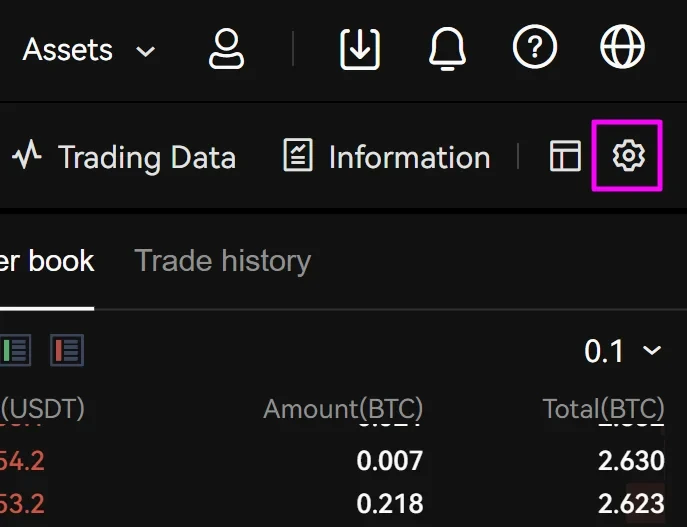This screenshot has width=687, height=527.
Task: Switch to the Order book tab
Action: (x=47, y=262)
